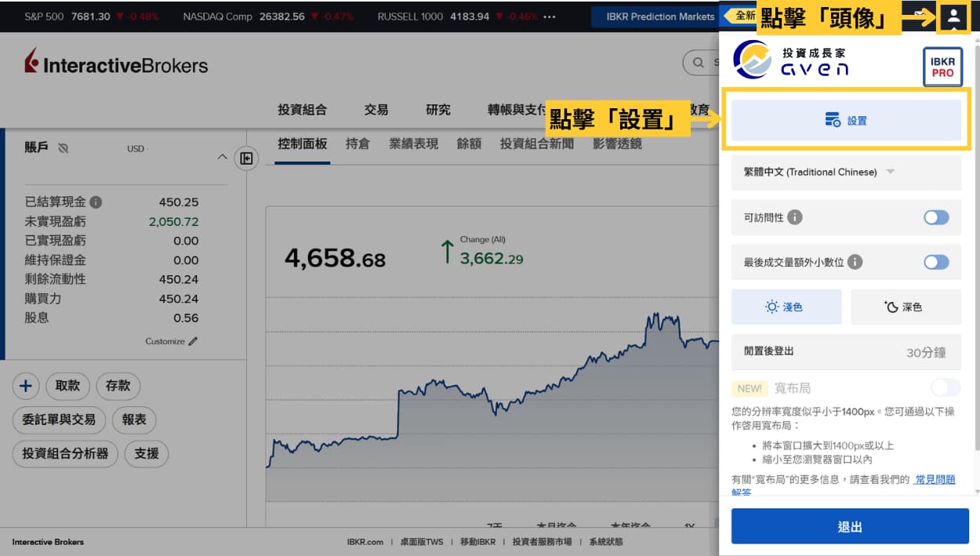
Task: Open the 繁體中文 language dropdown
Action: click(x=846, y=172)
